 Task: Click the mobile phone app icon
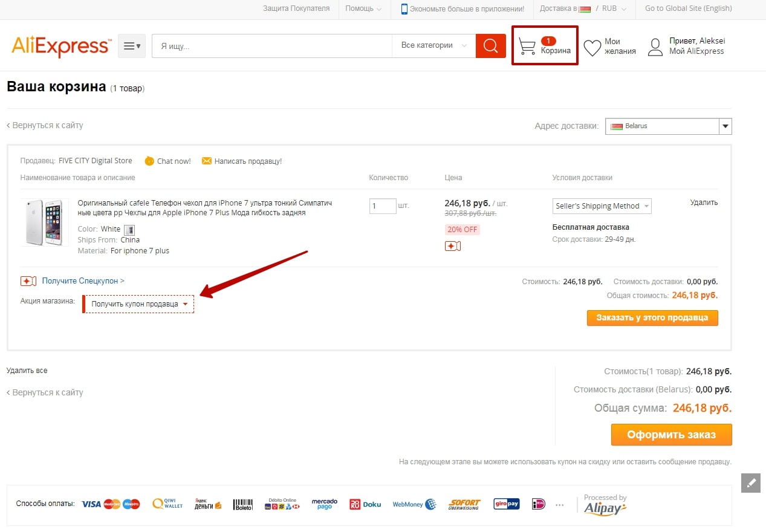(404, 8)
